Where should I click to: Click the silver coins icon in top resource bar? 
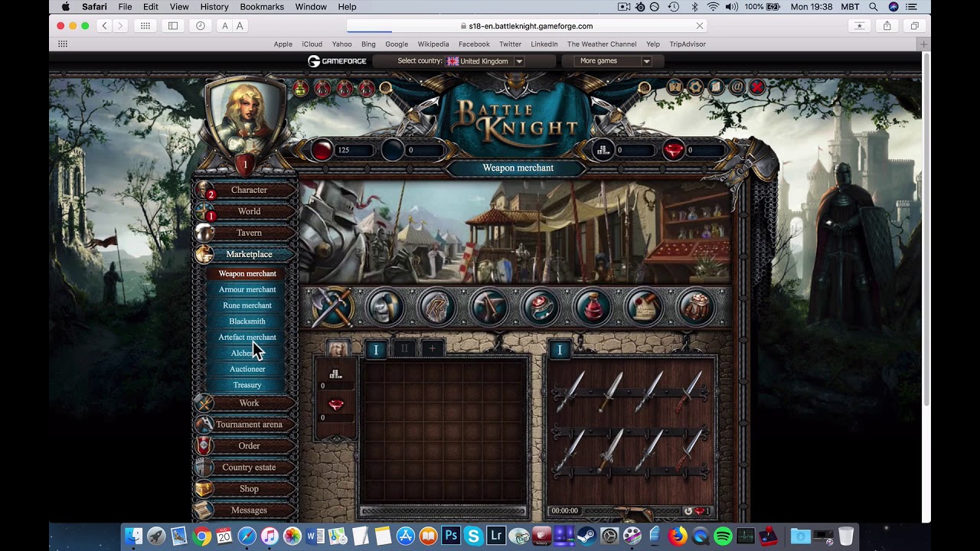[x=603, y=150]
